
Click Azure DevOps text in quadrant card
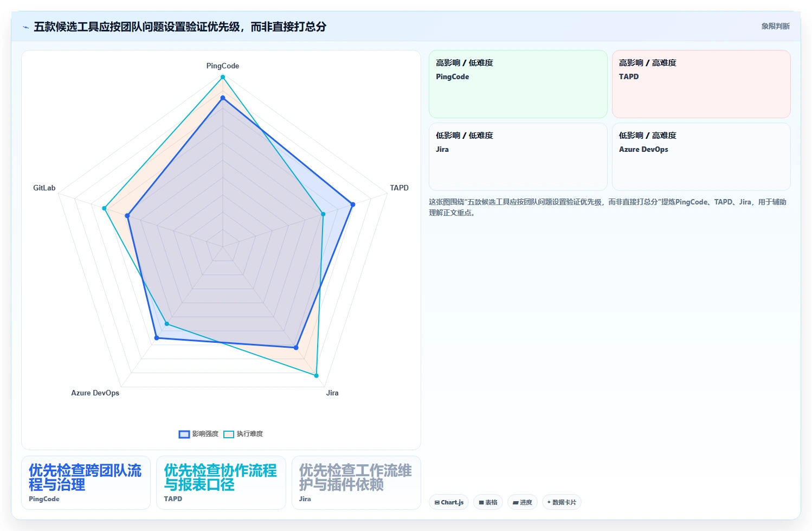643,149
